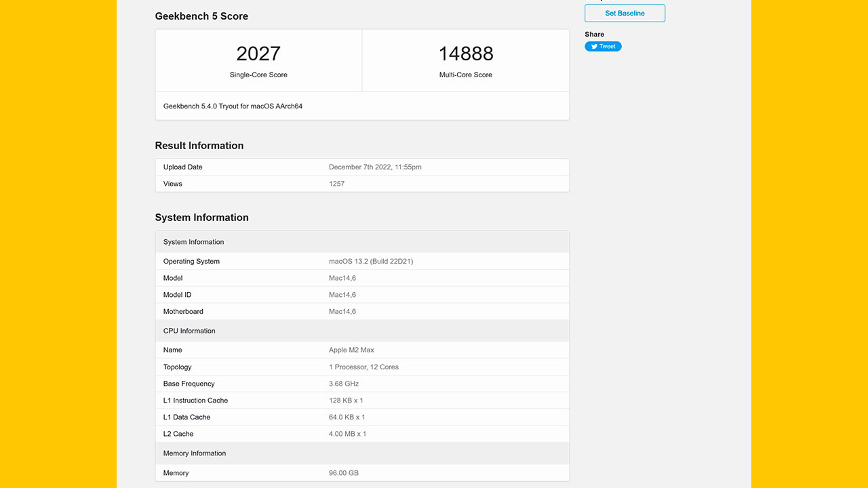Select the 4.00 MB x 1 value
Viewport: 868px width, 488px height.
point(348,434)
